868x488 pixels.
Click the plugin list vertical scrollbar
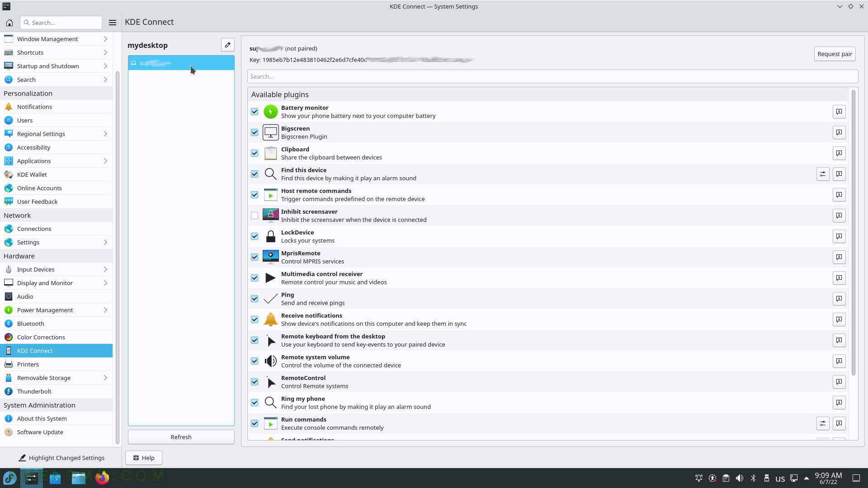click(853, 233)
